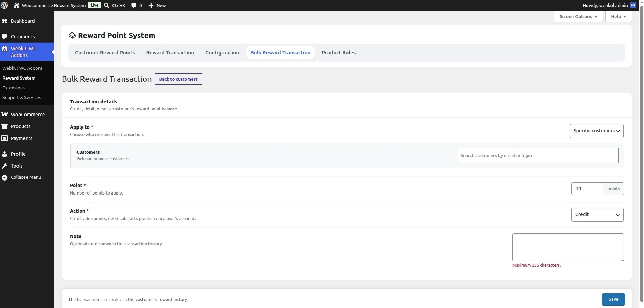644x308 pixels.
Task: Click the Collapse Menu label
Action: point(26,177)
